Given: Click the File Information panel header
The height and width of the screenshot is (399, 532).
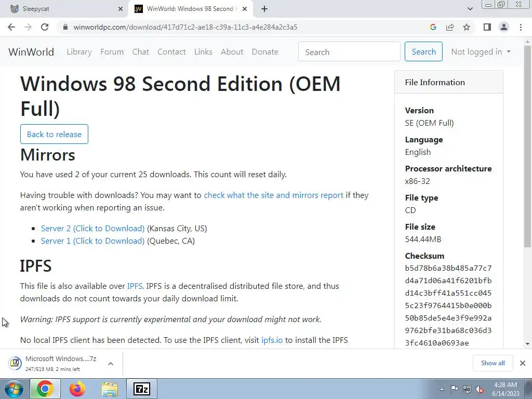Looking at the screenshot, I should tap(448, 82).
